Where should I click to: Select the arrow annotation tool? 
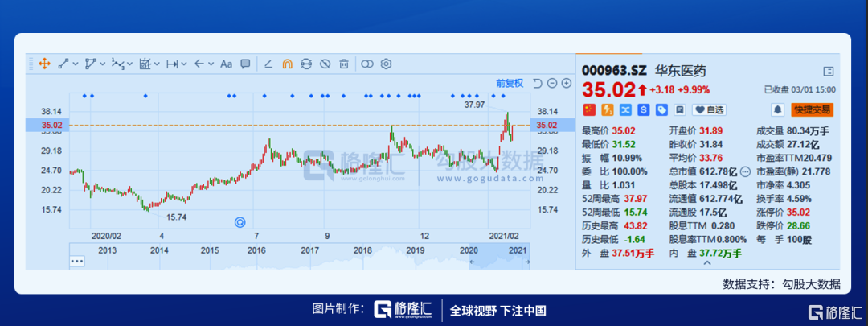coord(199,64)
